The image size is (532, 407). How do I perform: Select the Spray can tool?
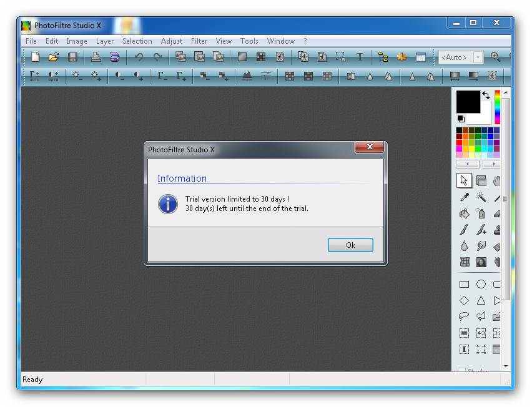tap(481, 213)
